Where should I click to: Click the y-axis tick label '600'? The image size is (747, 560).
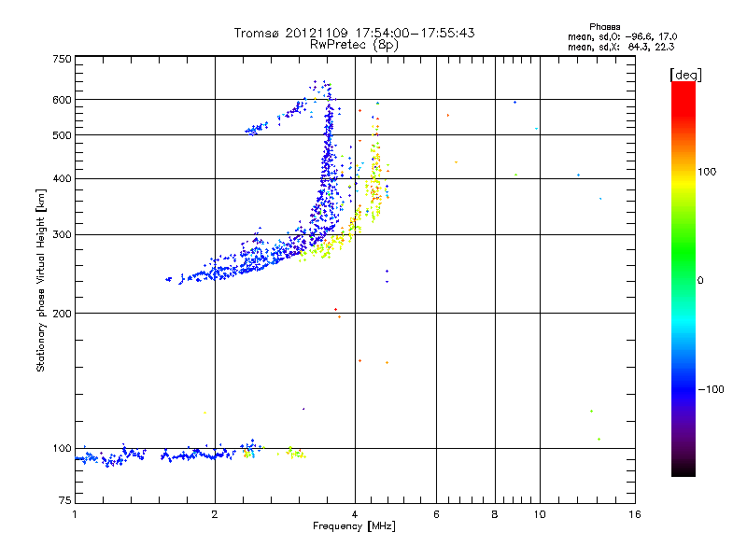click(x=62, y=100)
